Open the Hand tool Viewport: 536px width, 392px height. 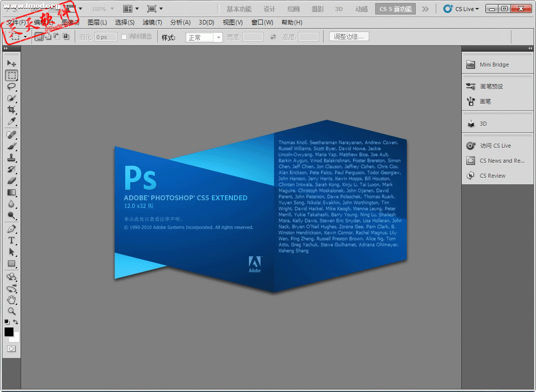[12, 299]
